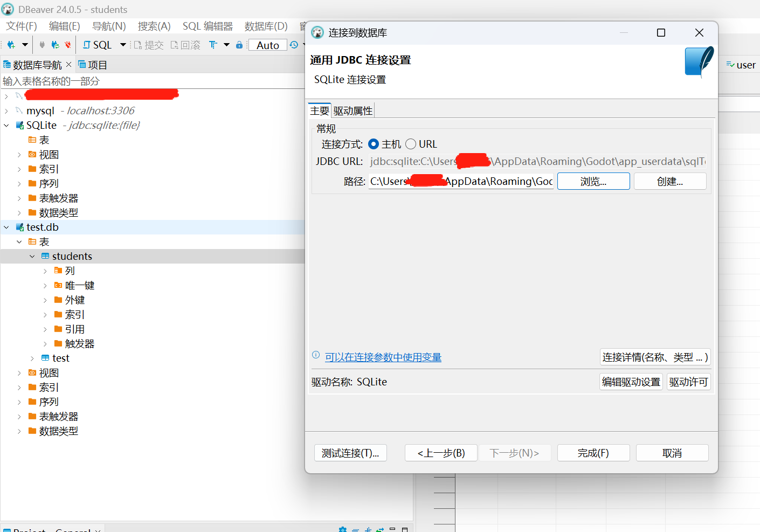
Task: Click the red disconnect plug icon
Action: pos(68,45)
